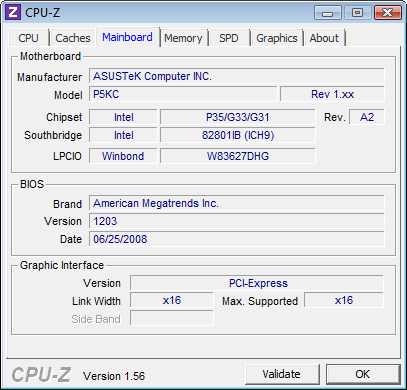
Task: Click the Validate button
Action: click(x=282, y=374)
